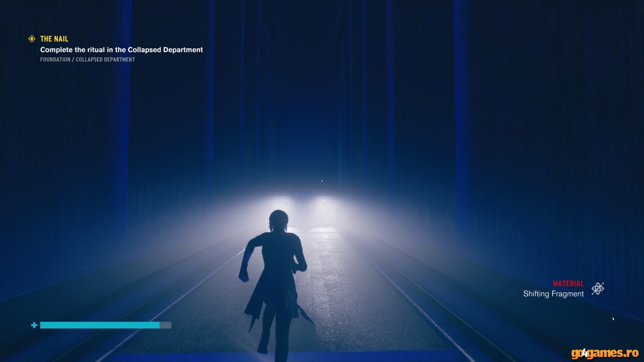The height and width of the screenshot is (362, 644).
Task: Click the red 'MATERIAL' pickup label
Action: 568,284
